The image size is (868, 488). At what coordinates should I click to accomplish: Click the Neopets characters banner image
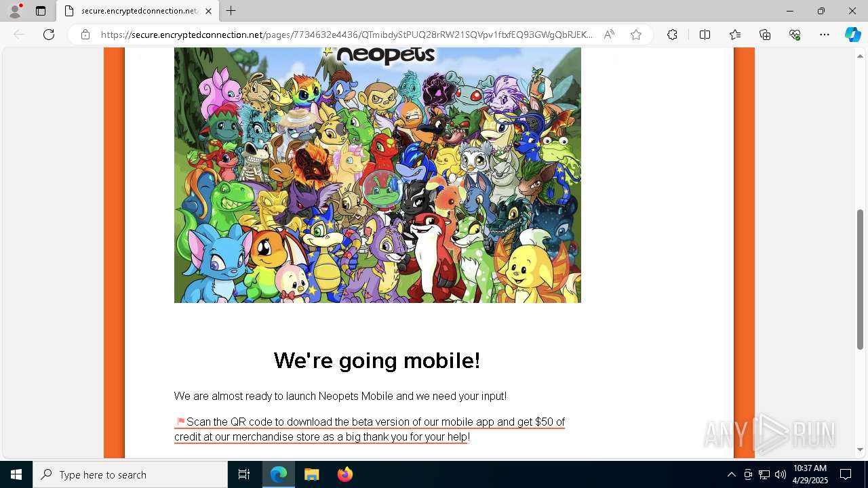click(x=378, y=175)
